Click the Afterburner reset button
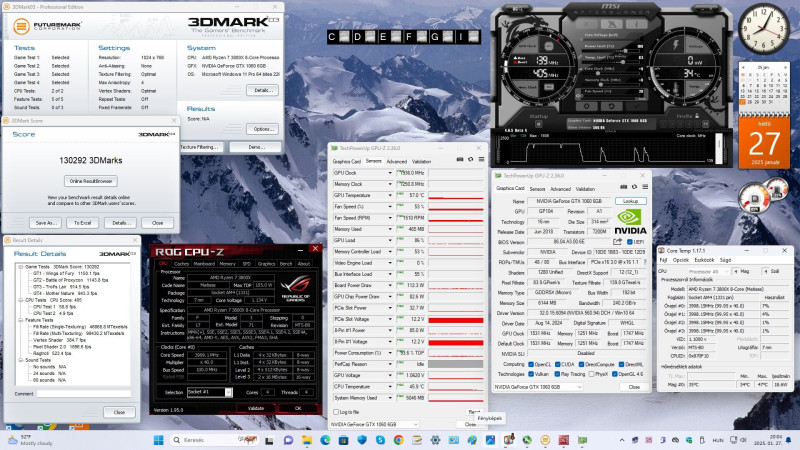Screen dimensions: 800x450 [x=612, y=106]
